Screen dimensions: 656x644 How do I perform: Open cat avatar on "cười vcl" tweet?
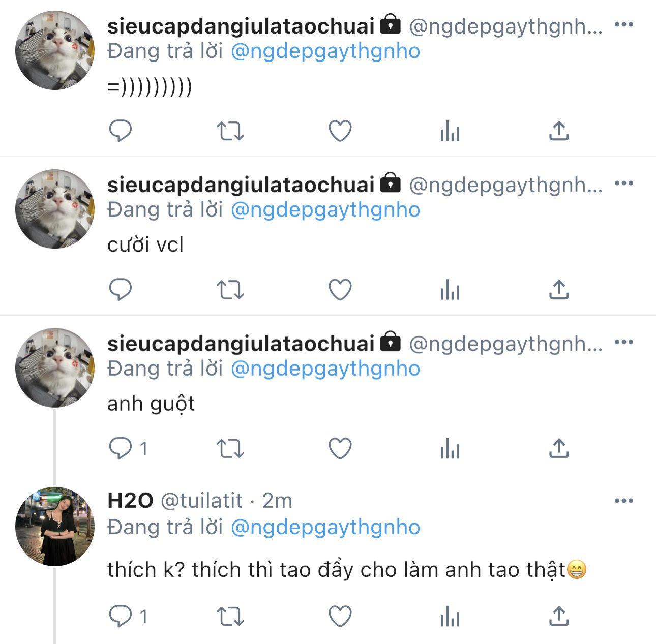pos(55,209)
